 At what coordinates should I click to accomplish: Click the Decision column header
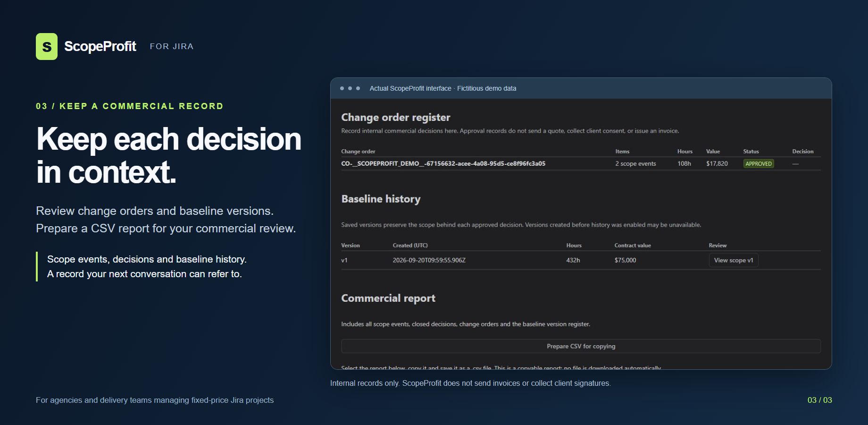(x=803, y=152)
